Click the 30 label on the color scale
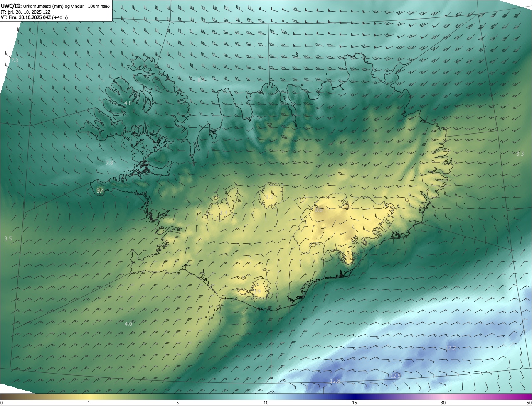This screenshot has height=406, width=532. tap(443, 403)
